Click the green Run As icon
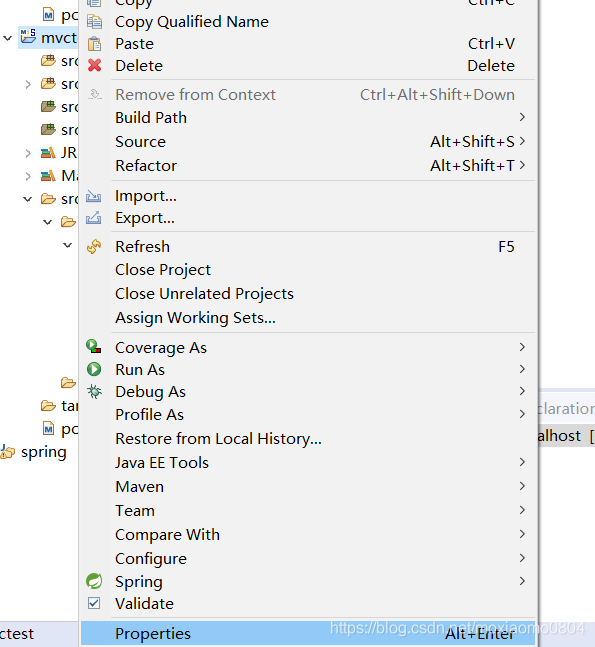Viewport: 595px width, 647px height. click(x=94, y=369)
